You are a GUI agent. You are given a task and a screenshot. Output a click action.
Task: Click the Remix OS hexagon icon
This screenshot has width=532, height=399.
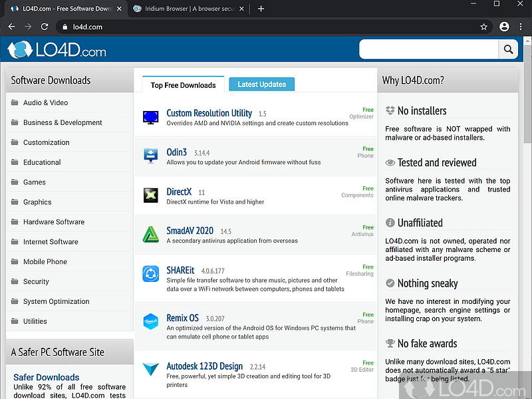(x=151, y=321)
